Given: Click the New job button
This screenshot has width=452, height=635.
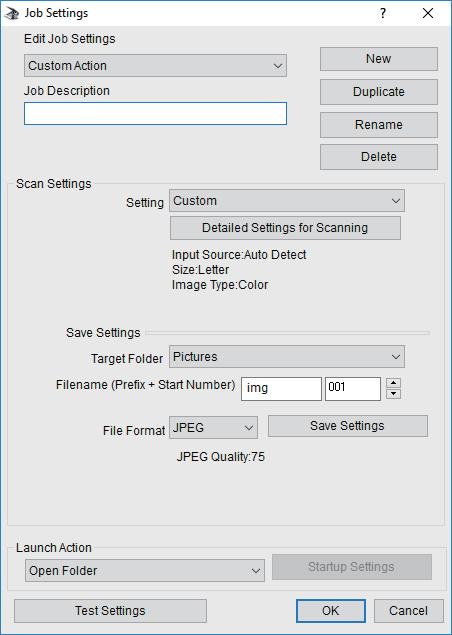Looking at the screenshot, I should [379, 59].
